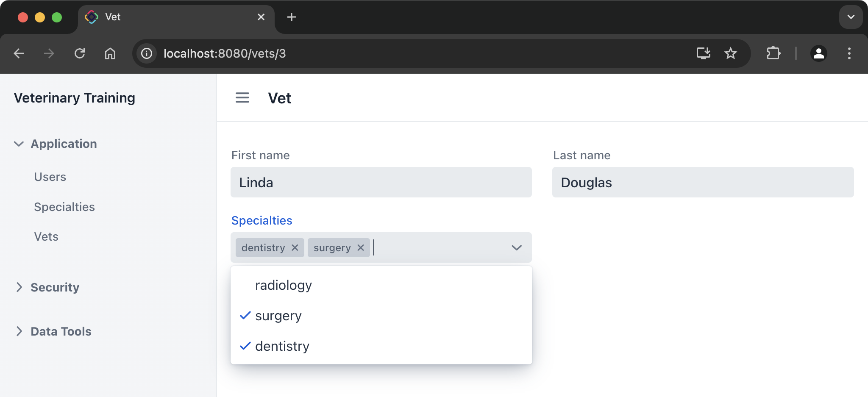Click the browser reload icon
Screen dimensions: 868x397
[x=80, y=53]
